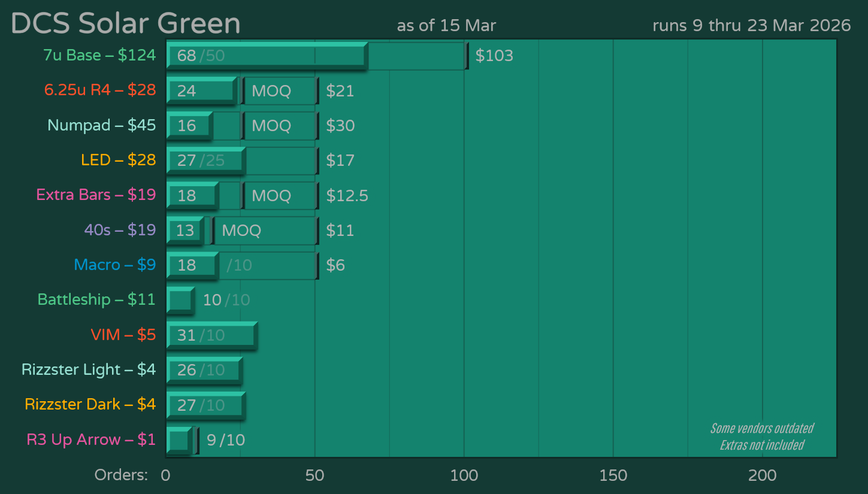Select the 'as of 15 Mar' date text
The height and width of the screenshot is (494, 868).
[446, 26]
